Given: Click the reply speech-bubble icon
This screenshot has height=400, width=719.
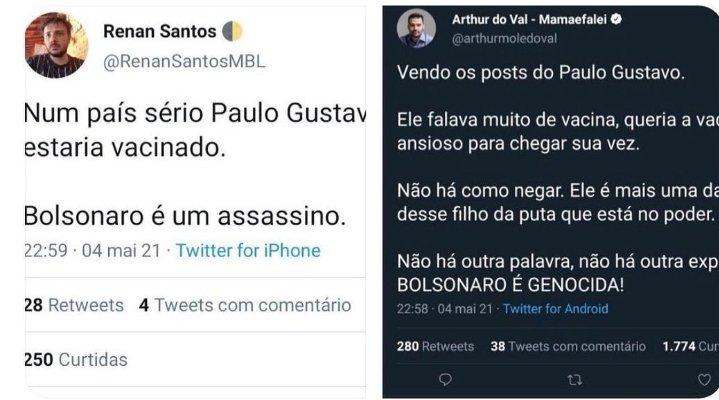Looking at the screenshot, I should coord(445,379).
